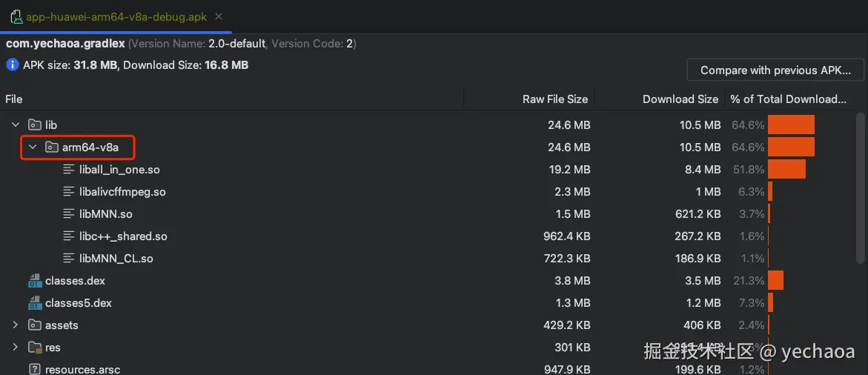Click Compare with previous APK button
The height and width of the screenshot is (375, 868).
[x=775, y=70]
